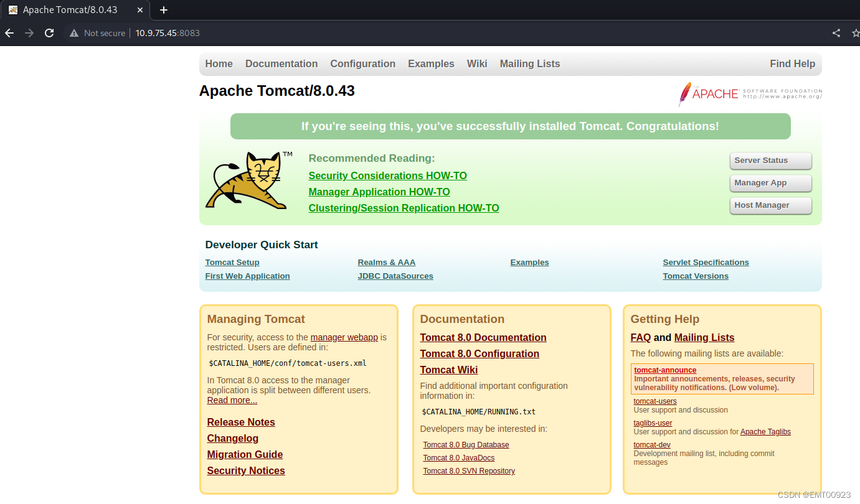Image resolution: width=860 pixels, height=504 pixels.
Task: Open Security Considerations HOW-TO link
Action: pos(387,175)
